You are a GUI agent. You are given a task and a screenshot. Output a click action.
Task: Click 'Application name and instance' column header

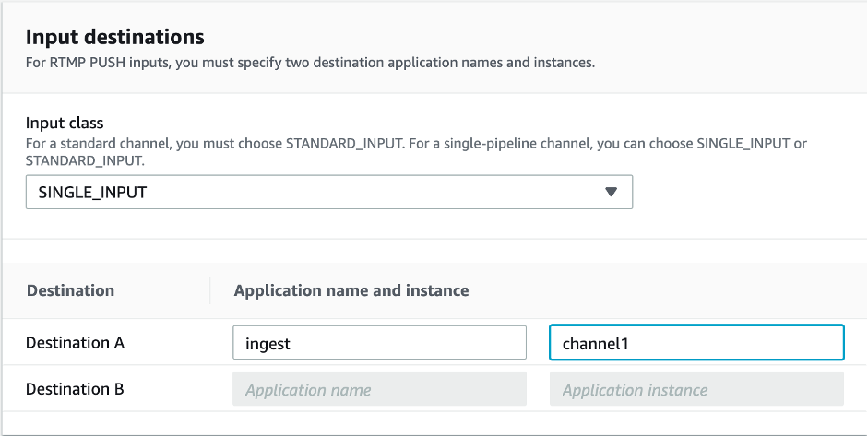[351, 290]
